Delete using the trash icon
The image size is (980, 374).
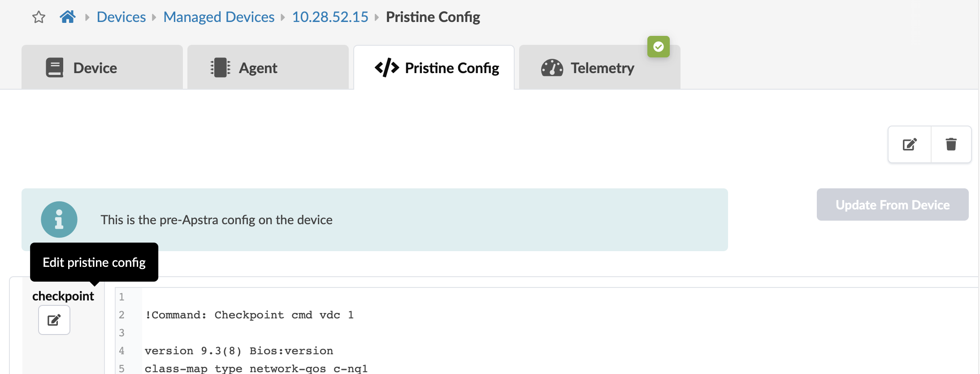pyautogui.click(x=951, y=144)
